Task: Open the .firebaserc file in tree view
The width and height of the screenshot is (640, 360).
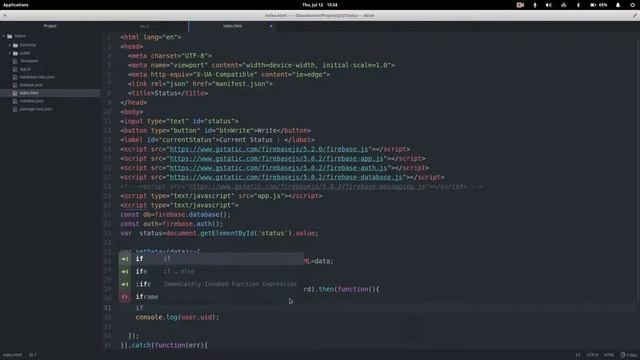Action: click(x=29, y=61)
